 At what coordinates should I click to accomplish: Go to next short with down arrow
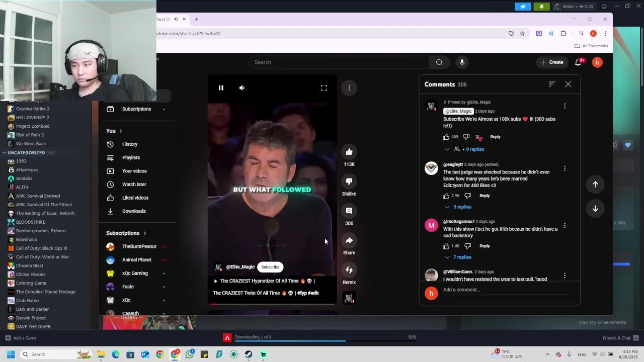tap(595, 209)
